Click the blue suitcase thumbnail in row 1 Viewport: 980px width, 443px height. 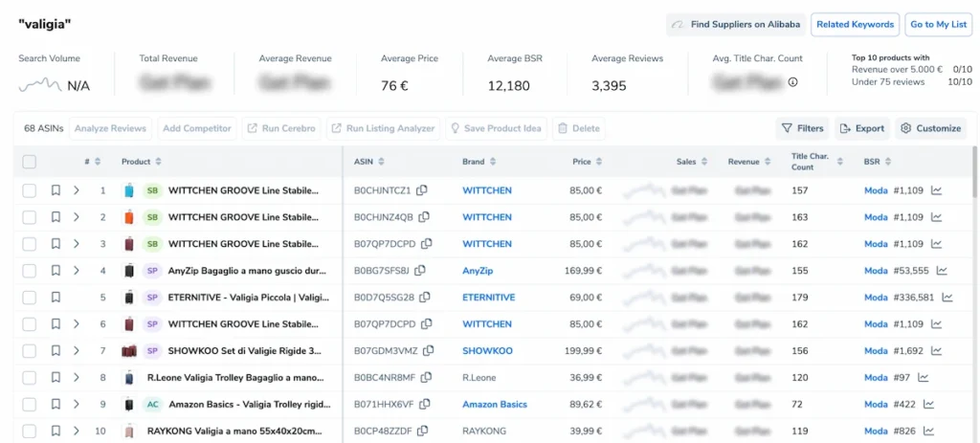click(129, 190)
